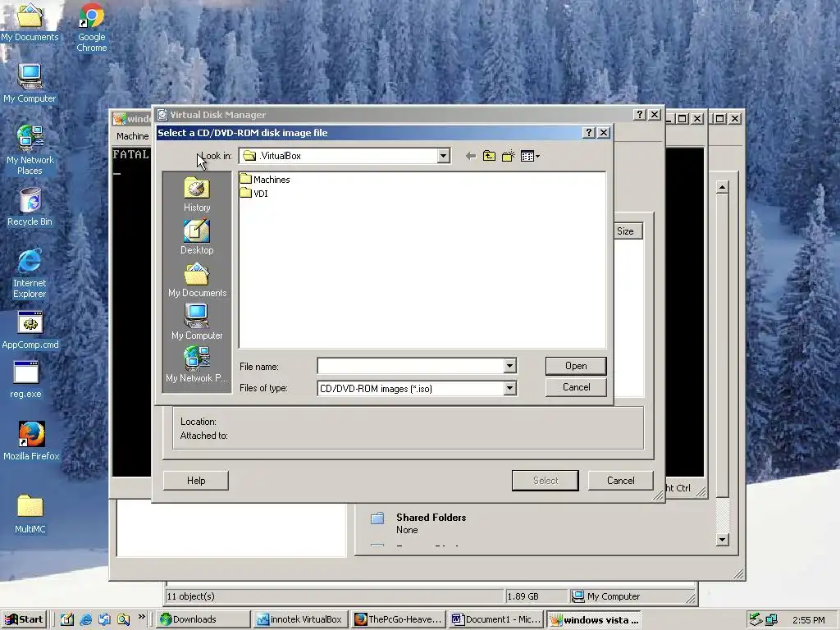The height and width of the screenshot is (630, 840).
Task: Expand the Look in dropdown
Action: tap(443, 156)
